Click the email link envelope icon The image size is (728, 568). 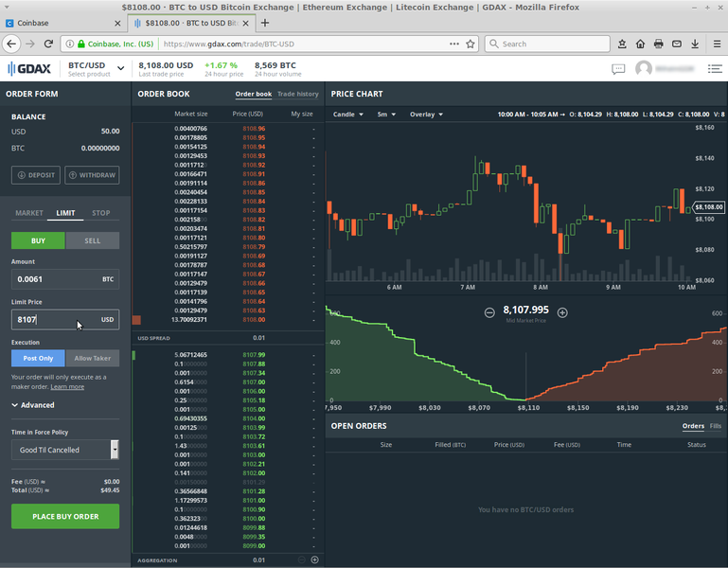coord(677,44)
